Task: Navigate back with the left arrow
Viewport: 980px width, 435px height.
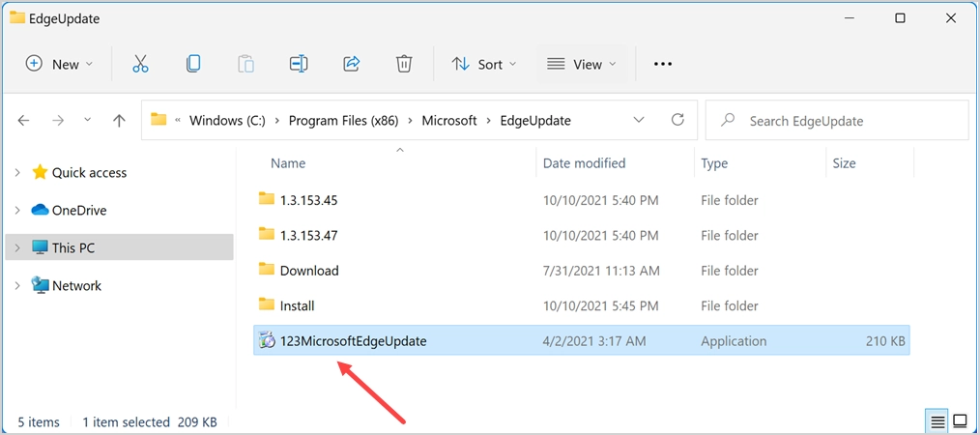Action: pyautogui.click(x=24, y=121)
